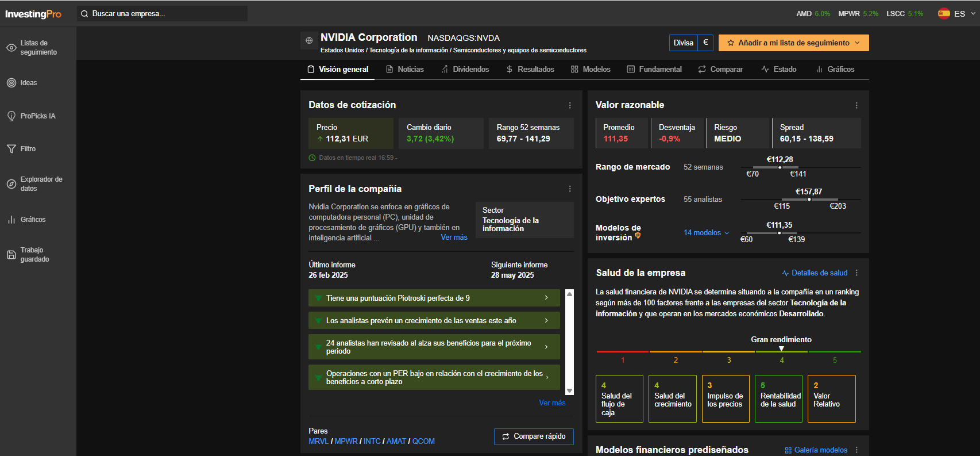Open INTC peer link
Image resolution: width=980 pixels, height=456 pixels.
(x=372, y=441)
